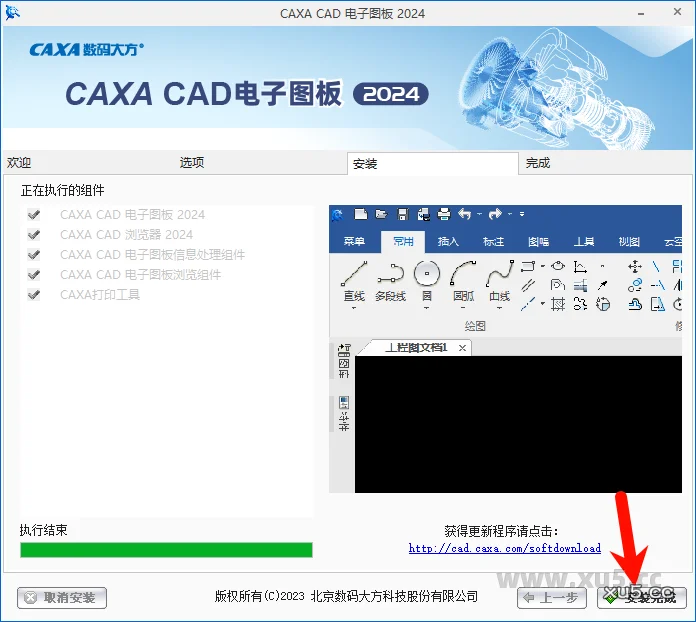Click the green installation progress bar
The width and height of the screenshot is (696, 622).
click(x=166, y=550)
